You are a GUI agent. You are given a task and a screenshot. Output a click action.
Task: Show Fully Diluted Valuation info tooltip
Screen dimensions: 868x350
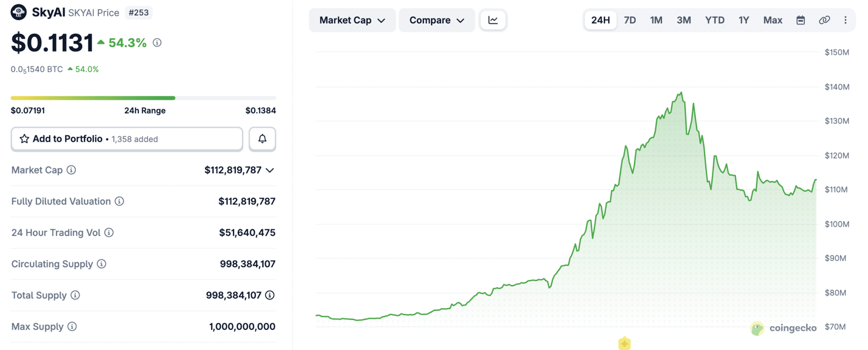pyautogui.click(x=119, y=201)
